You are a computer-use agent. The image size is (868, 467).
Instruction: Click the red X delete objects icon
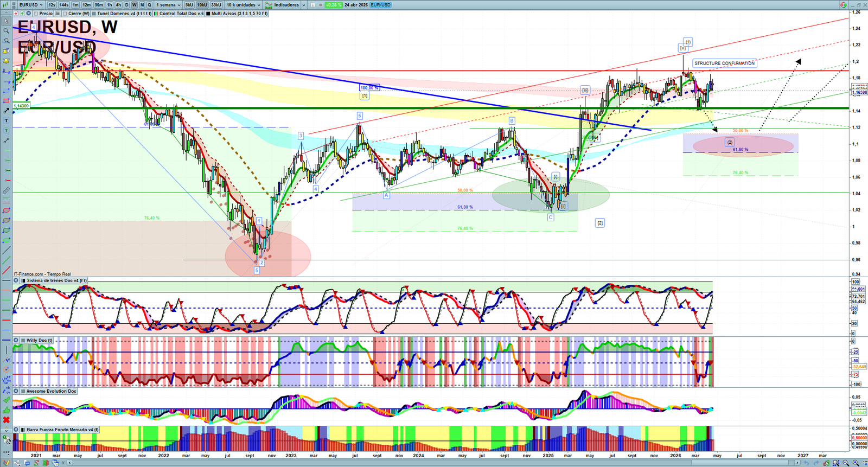pos(6,420)
